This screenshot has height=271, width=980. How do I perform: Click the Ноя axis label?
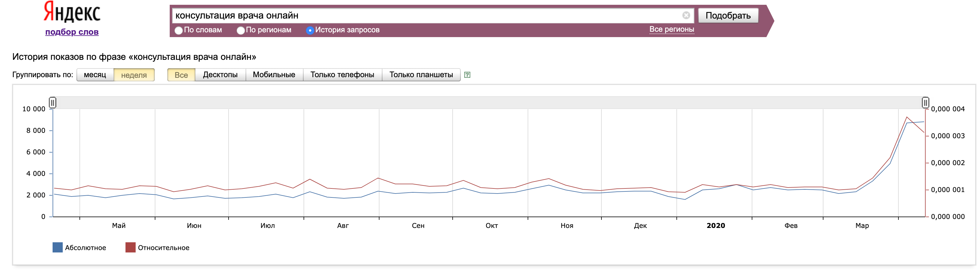pos(567,226)
